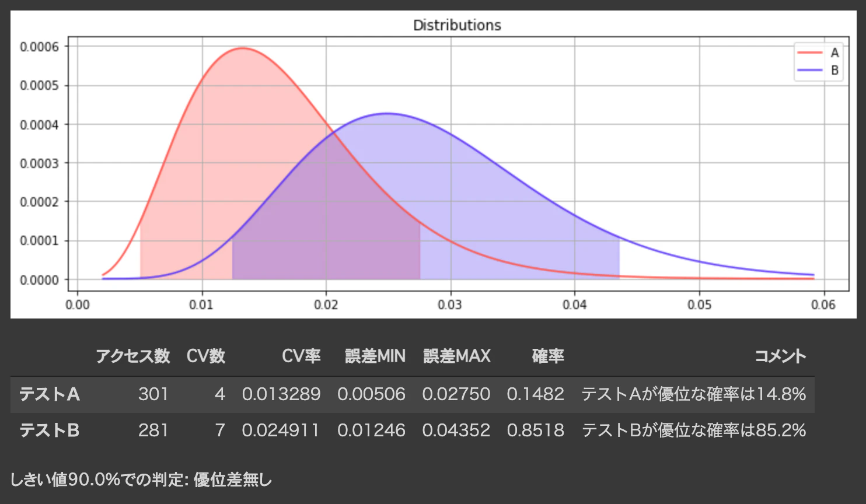This screenshot has width=866, height=504.
Task: Select the CV率 column header
Action: [301, 356]
